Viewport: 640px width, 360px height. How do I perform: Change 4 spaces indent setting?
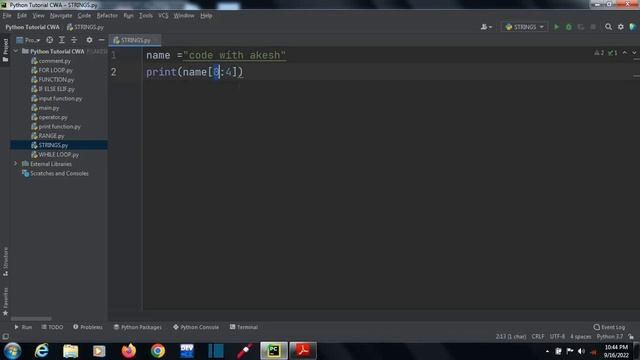580,336
